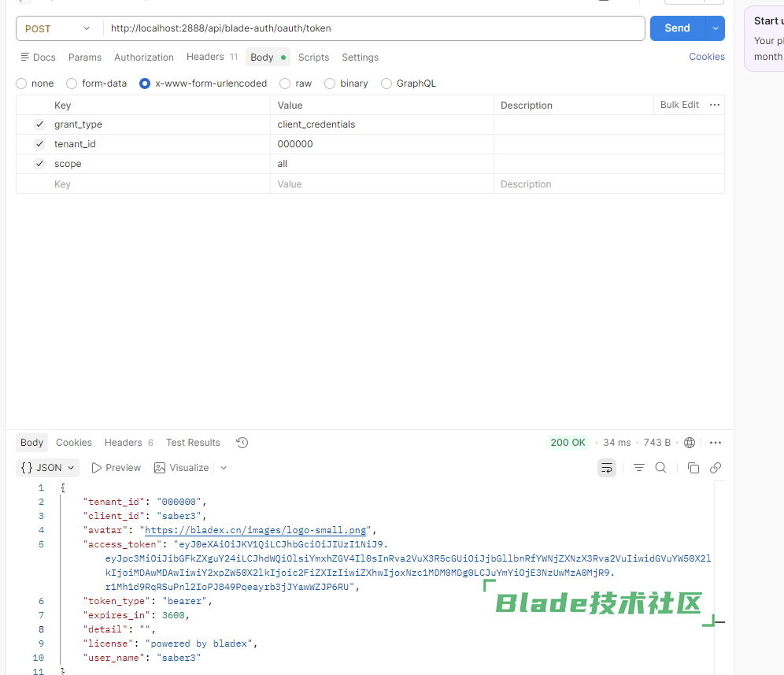Uncheck the tenant_id row checkbox
784x675 pixels.
[x=39, y=144]
